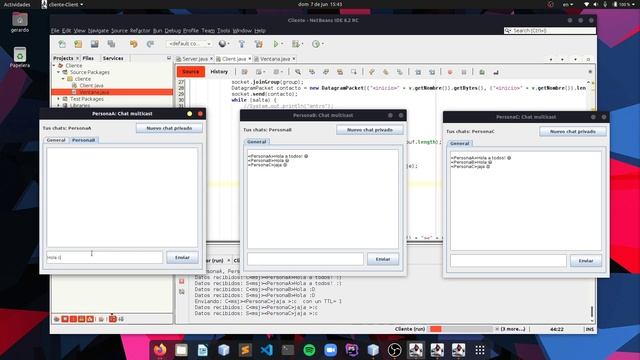Open the Window menu
640x360 pixels.
click(242, 31)
